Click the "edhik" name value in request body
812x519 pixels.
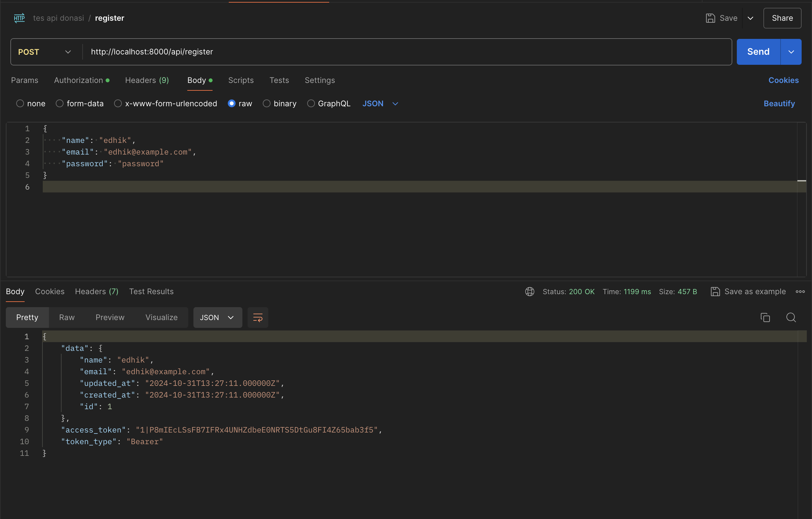click(115, 140)
